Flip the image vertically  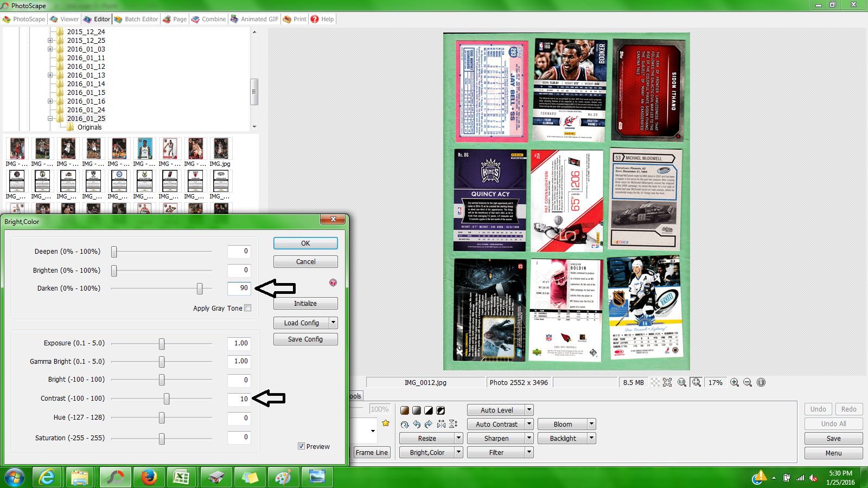(x=453, y=424)
